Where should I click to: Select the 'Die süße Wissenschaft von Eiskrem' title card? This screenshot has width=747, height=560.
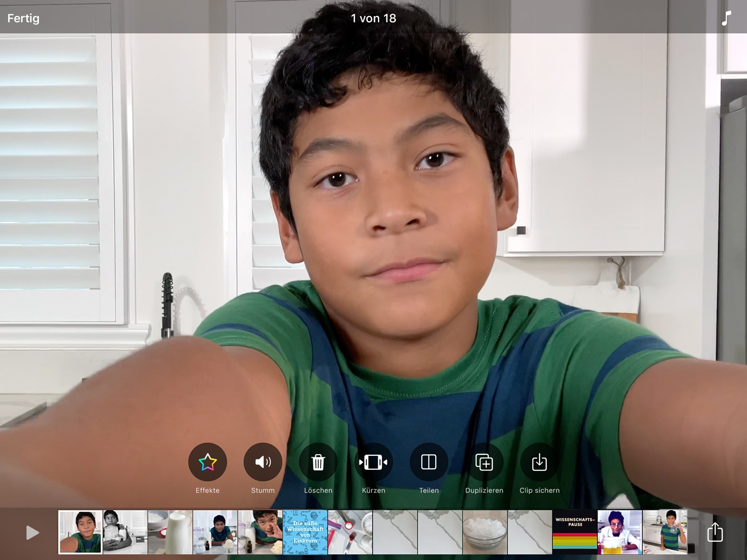305,532
